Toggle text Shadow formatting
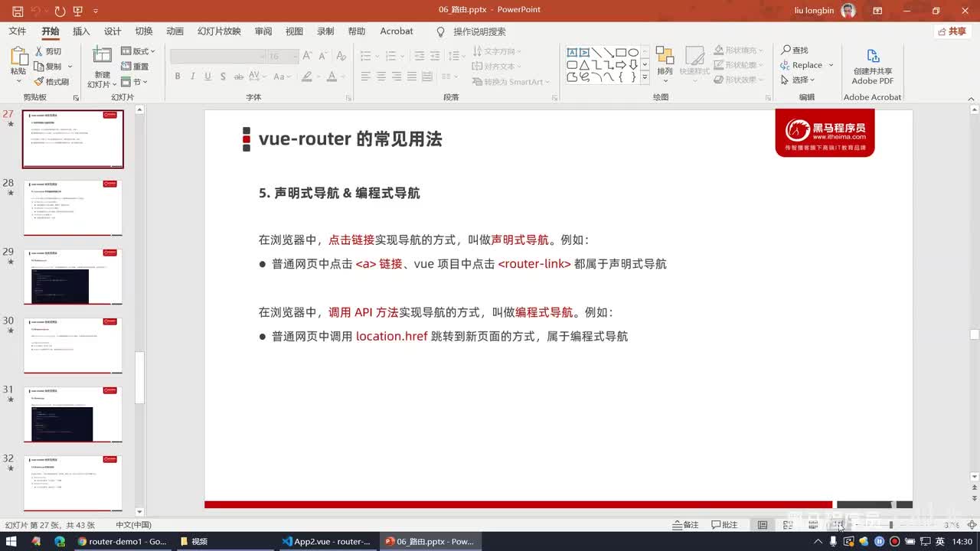 point(223,77)
